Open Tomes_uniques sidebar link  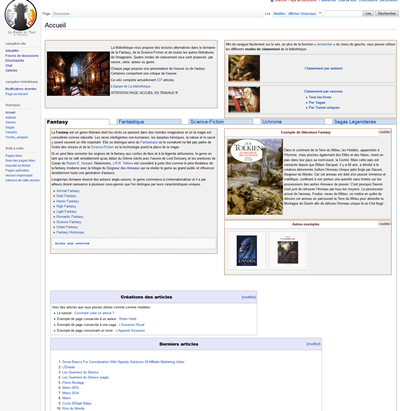(16, 137)
